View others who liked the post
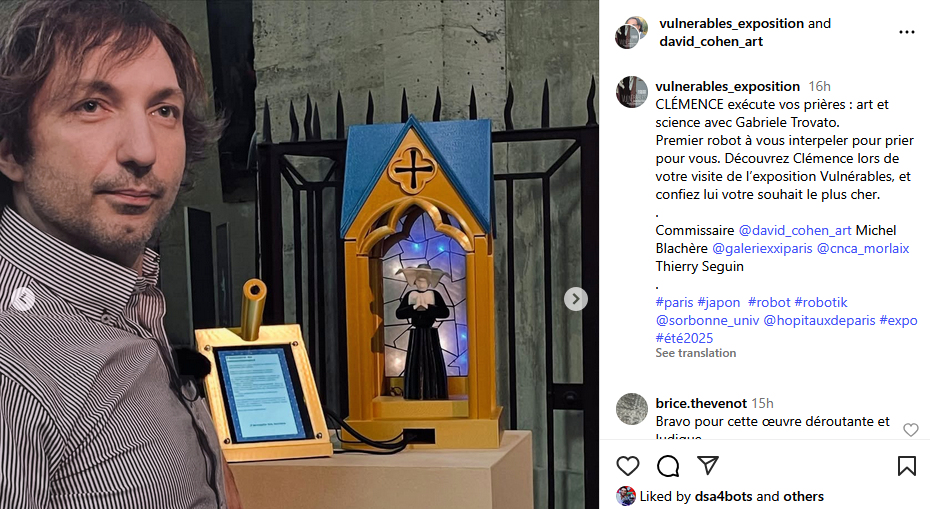This screenshot has width=930, height=509. 803,497
